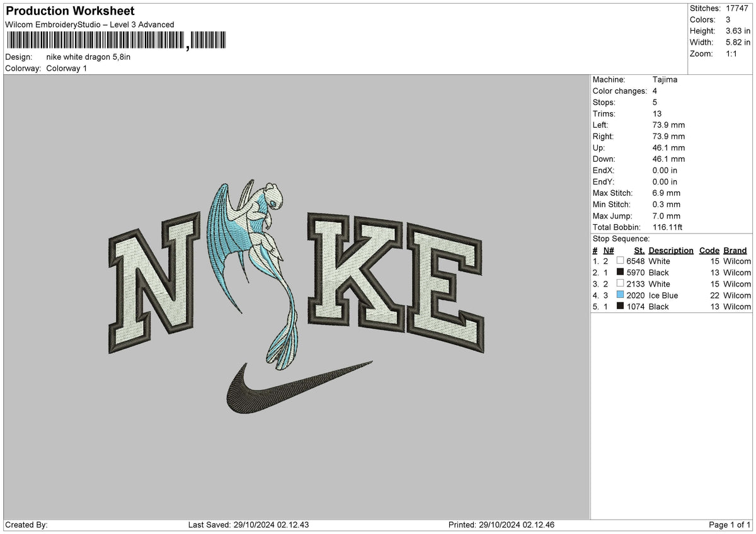The width and height of the screenshot is (756, 534).
Task: Click the 'Machine:' label
Action: coord(609,79)
